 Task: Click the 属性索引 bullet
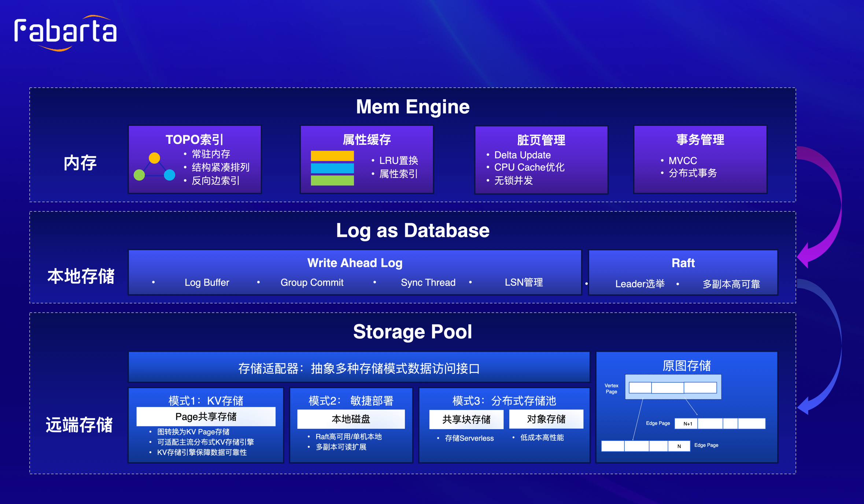[x=399, y=174]
